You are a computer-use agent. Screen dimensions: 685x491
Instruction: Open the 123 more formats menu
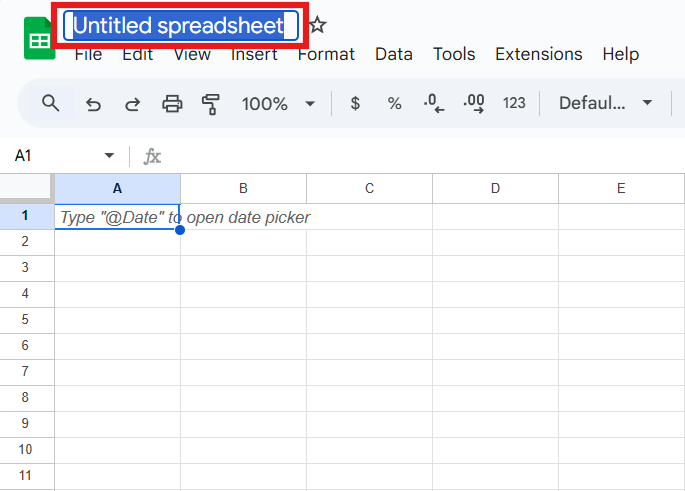(514, 103)
